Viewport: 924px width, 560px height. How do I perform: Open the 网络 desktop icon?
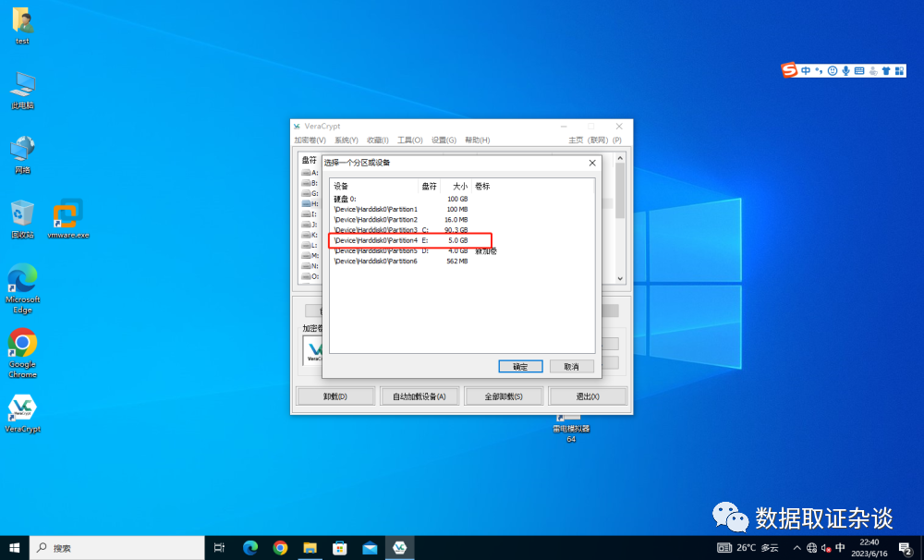pos(22,154)
